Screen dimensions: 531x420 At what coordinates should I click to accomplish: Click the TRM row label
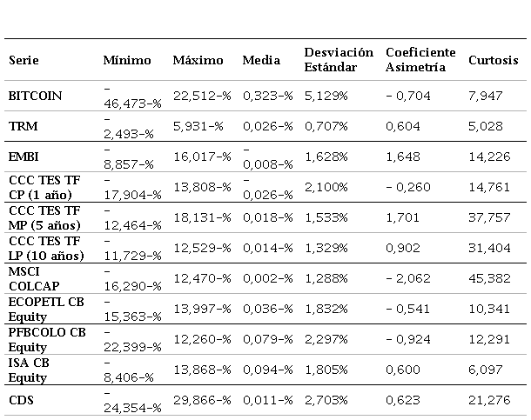click(x=22, y=126)
